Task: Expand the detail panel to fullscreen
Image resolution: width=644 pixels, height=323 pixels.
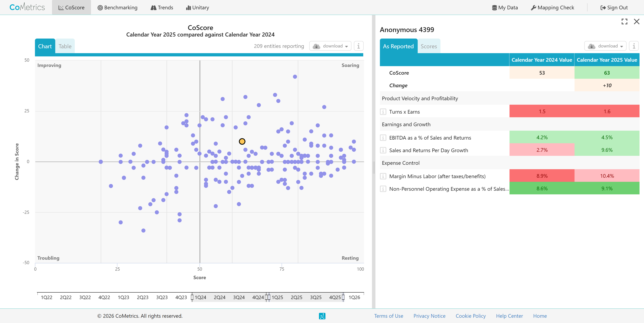Action: pos(624,22)
